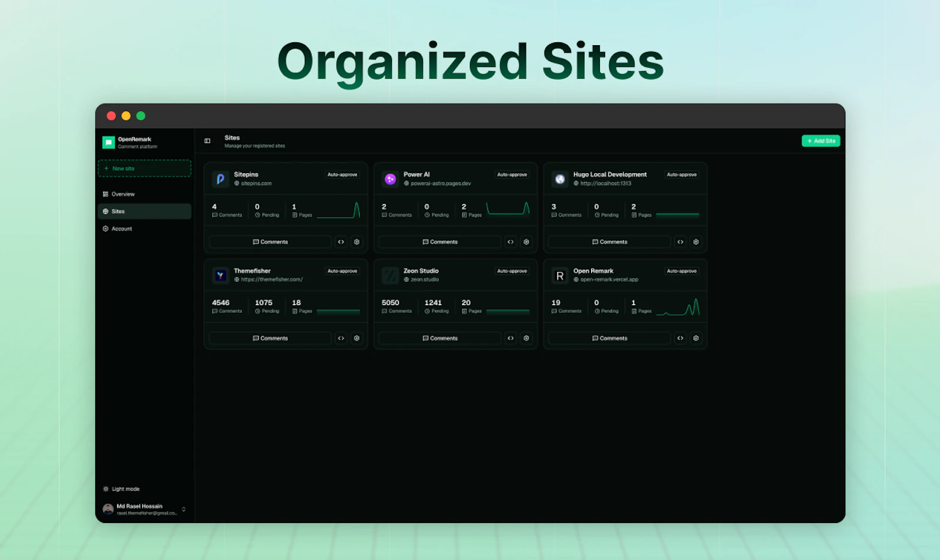Click the Hugo Local Development site logo
This screenshot has width=940, height=560.
(560, 179)
